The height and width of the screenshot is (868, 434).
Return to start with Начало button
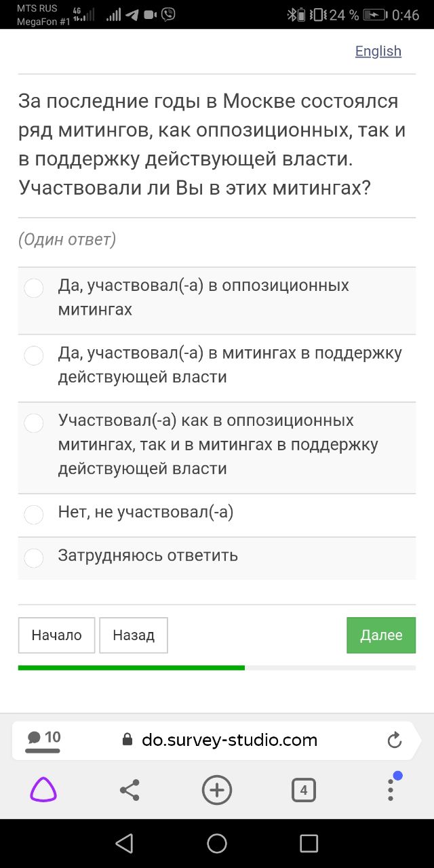pos(56,635)
